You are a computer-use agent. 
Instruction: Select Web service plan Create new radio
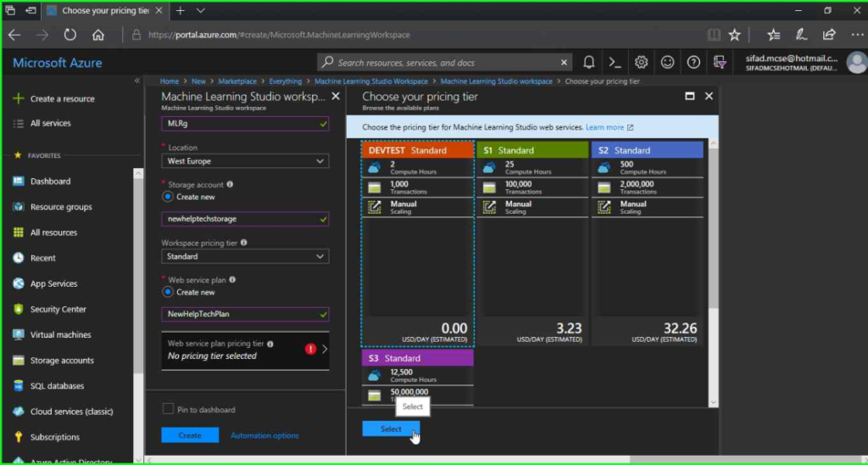coord(168,292)
